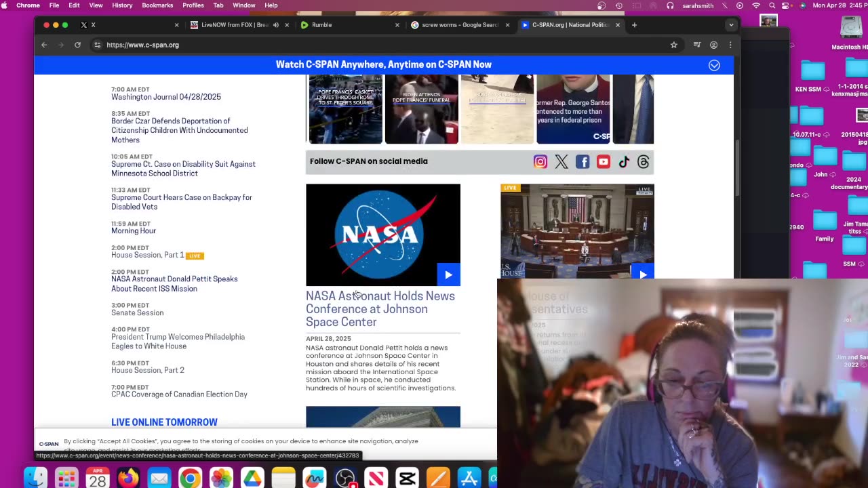Open the App Store from the Dock

pyautogui.click(x=469, y=479)
